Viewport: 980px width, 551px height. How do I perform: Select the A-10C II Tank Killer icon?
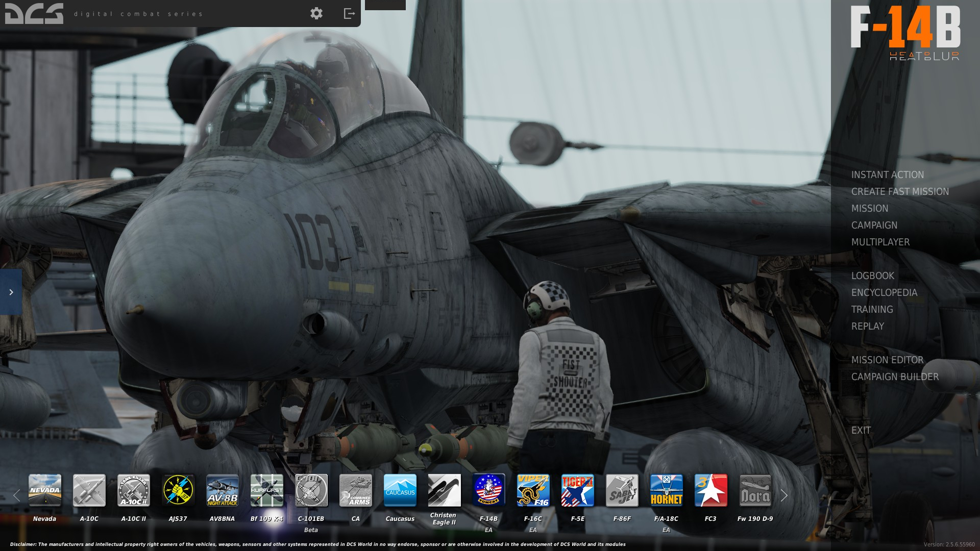134,490
